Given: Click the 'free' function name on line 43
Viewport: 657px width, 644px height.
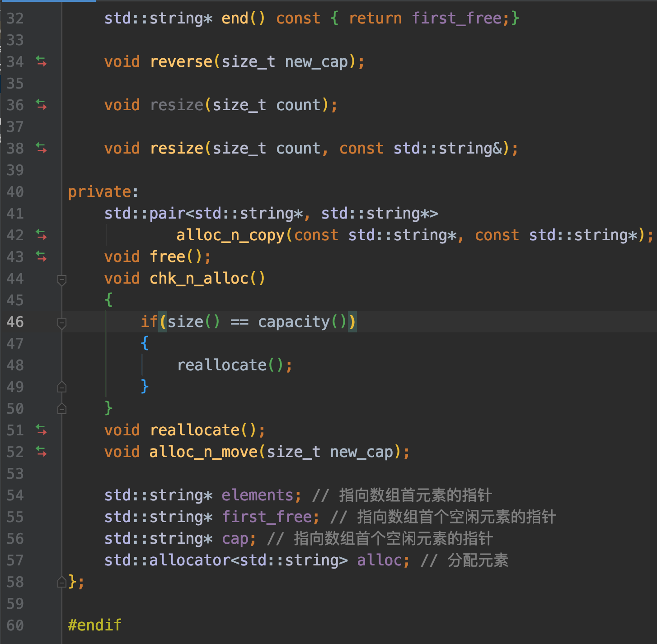Looking at the screenshot, I should (x=167, y=257).
